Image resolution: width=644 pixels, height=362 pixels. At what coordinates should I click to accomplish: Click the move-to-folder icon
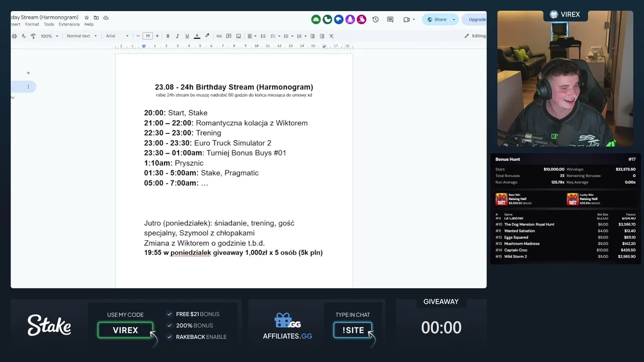pos(96,18)
